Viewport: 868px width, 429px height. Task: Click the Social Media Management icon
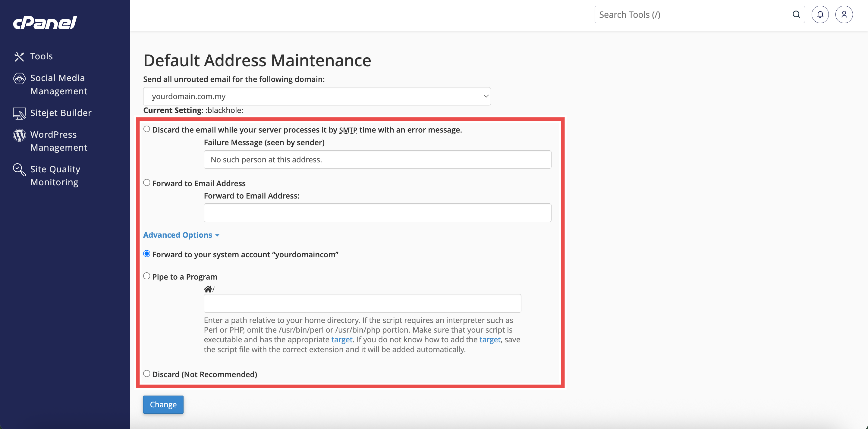tap(19, 78)
